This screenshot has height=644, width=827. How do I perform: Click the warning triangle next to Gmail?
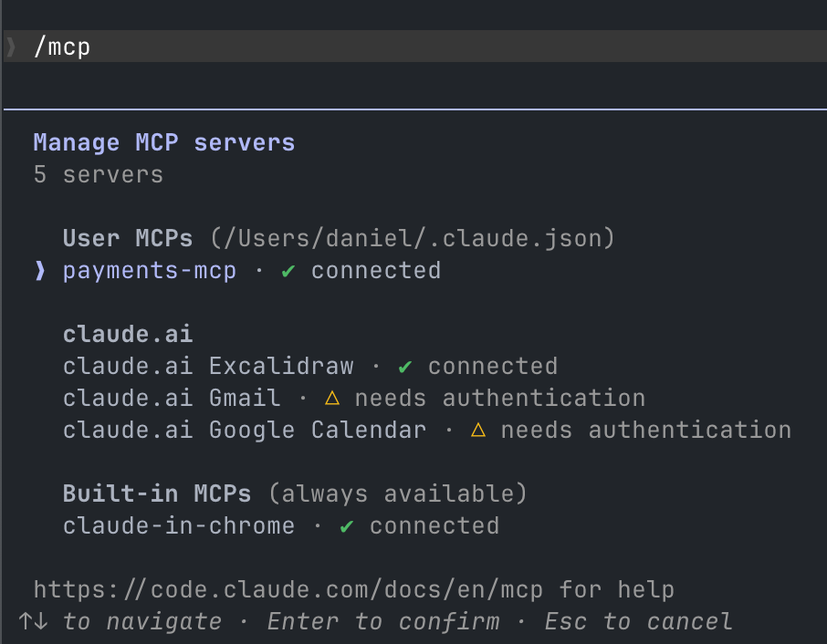click(332, 398)
